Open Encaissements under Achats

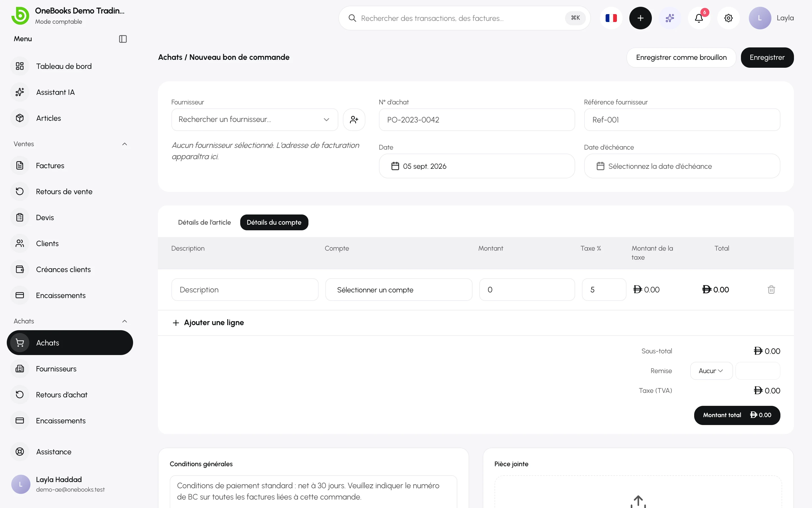click(x=70, y=421)
